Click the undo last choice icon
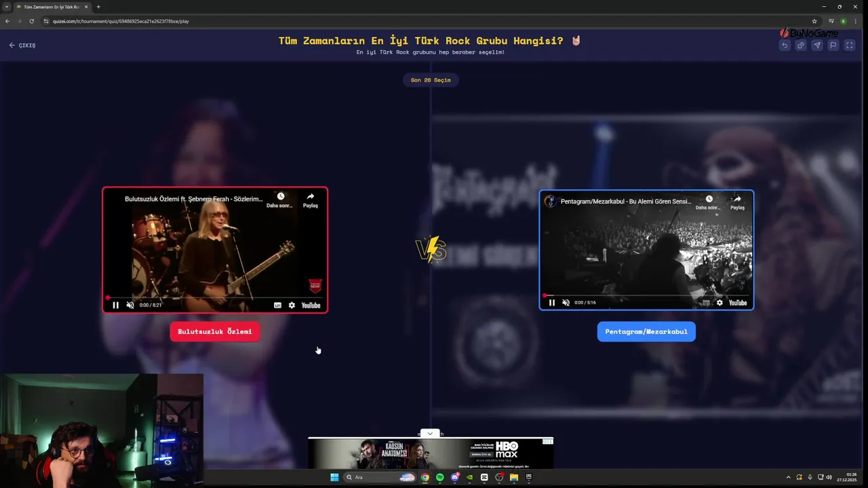The height and width of the screenshot is (488, 868). pyautogui.click(x=785, y=45)
